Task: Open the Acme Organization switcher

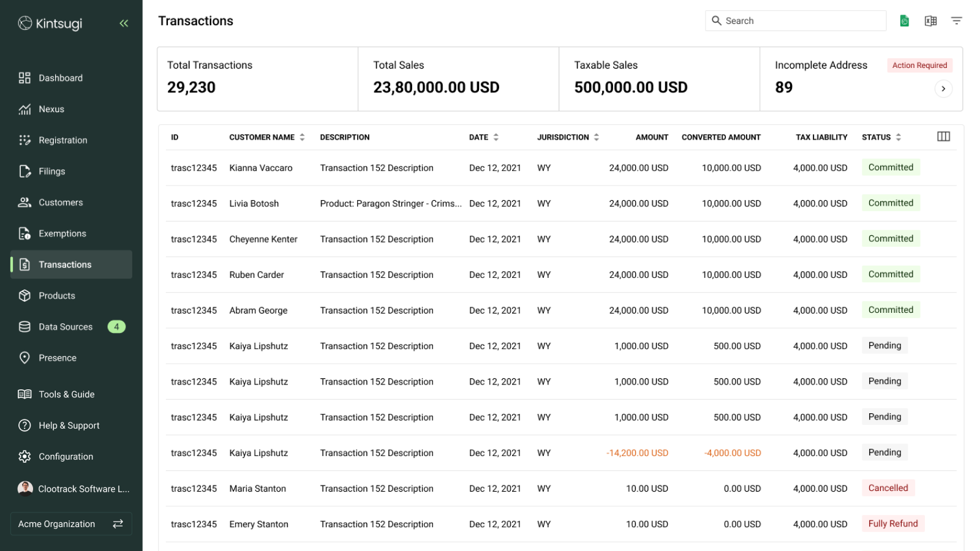Action: [x=71, y=523]
